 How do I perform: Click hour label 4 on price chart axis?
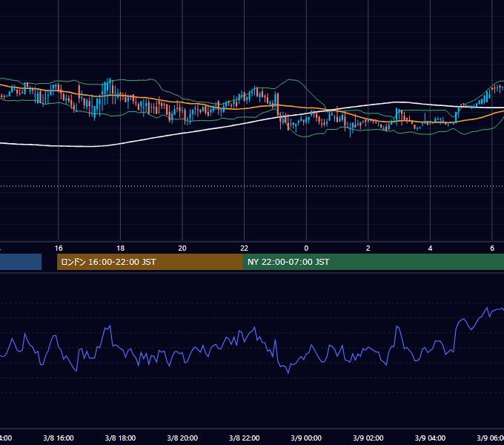430,248
